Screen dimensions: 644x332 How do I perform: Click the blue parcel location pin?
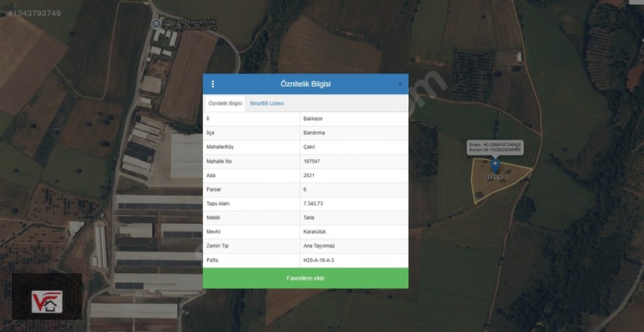[495, 165]
